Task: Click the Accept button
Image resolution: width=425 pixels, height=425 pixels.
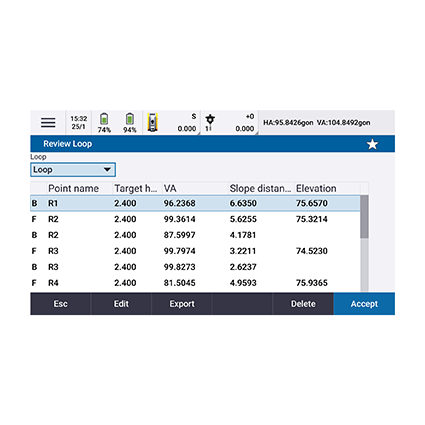Action: click(364, 304)
